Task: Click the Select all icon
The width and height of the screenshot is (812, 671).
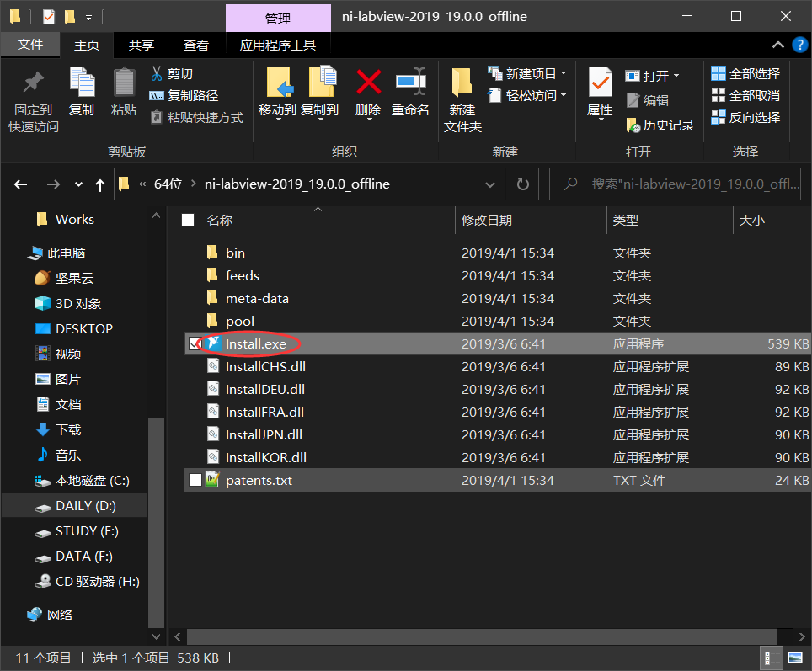Action: (x=719, y=73)
